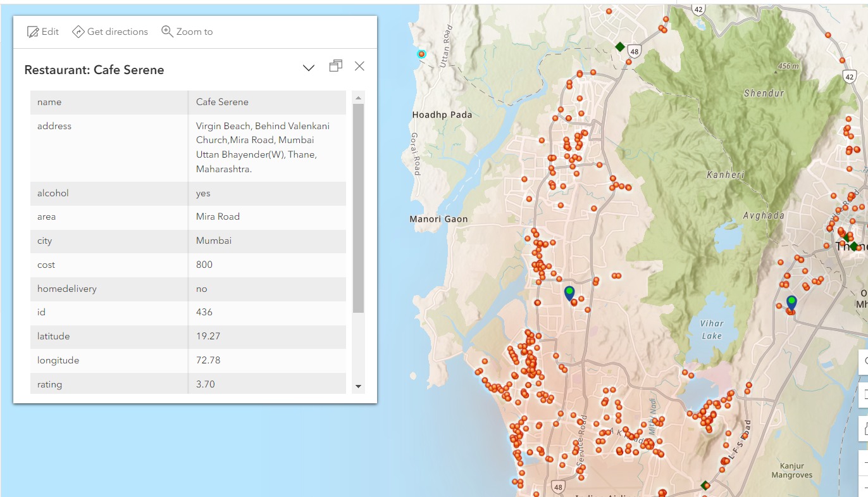Click the cyan-highlighted restaurant point near Uttan Road
Viewport: 868px width, 497px height.
[x=421, y=54]
